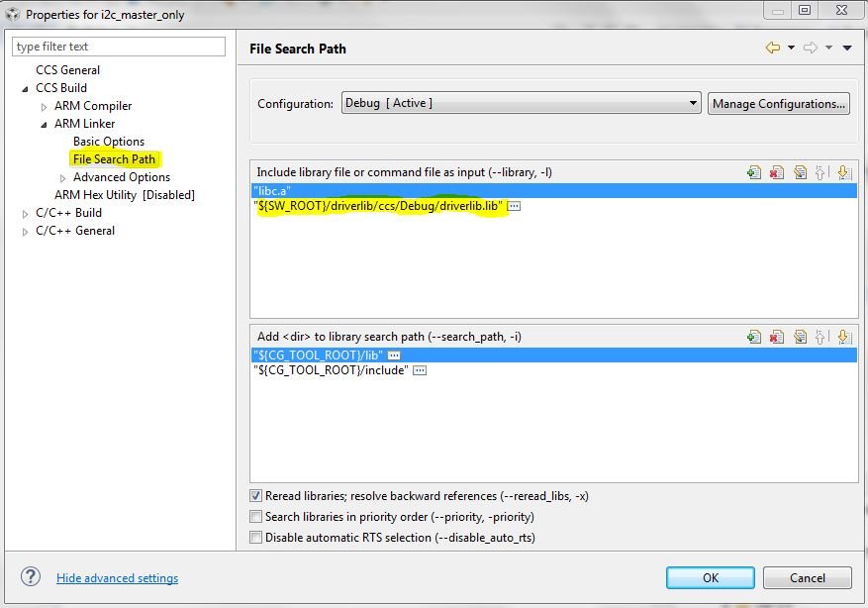Image resolution: width=868 pixels, height=608 pixels.
Task: Click the OK button
Action: 711,577
